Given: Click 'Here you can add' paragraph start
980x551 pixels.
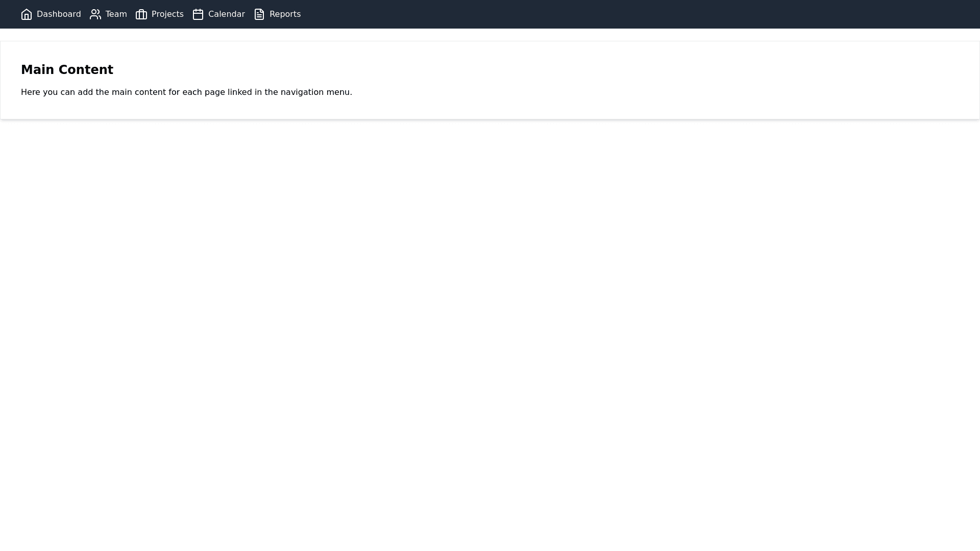Looking at the screenshot, I should click(56, 92).
